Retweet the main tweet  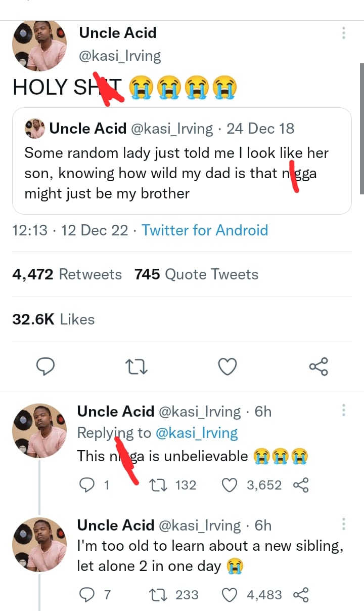point(136,366)
